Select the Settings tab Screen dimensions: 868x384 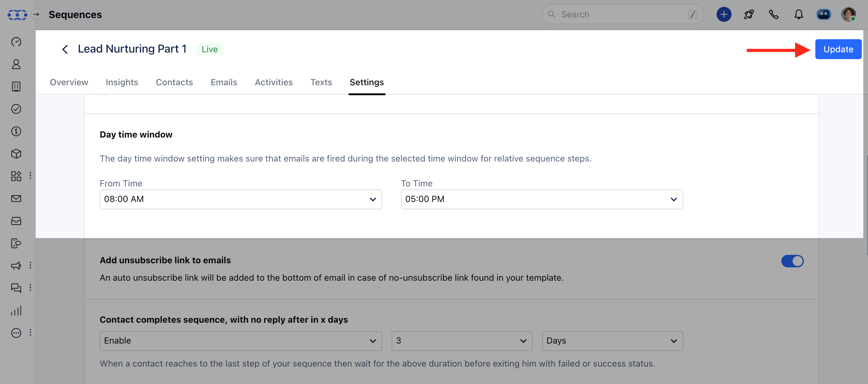(x=367, y=82)
